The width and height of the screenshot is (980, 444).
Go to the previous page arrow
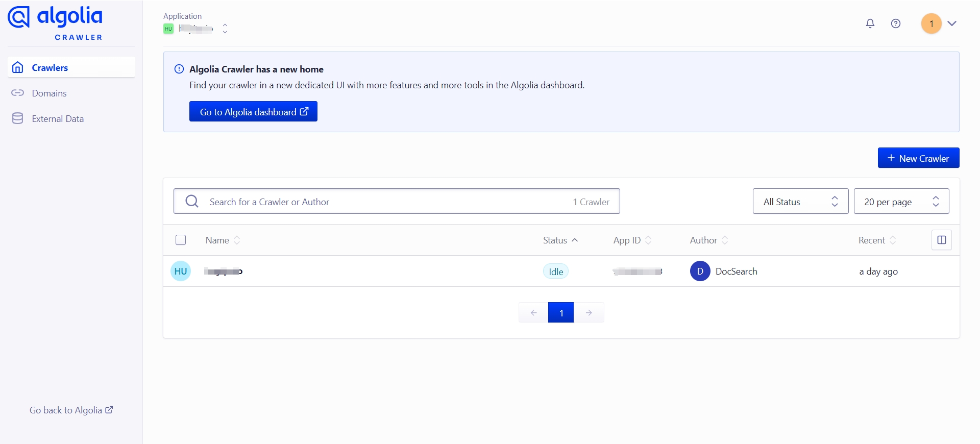pos(533,312)
